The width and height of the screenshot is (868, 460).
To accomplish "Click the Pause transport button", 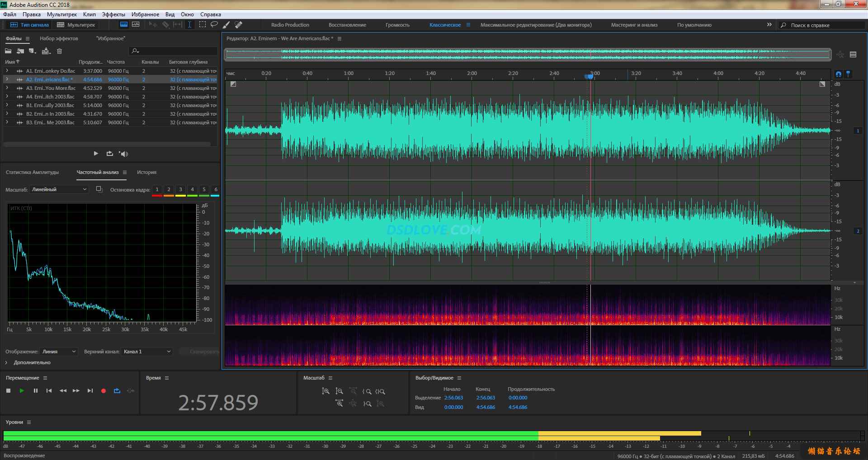I will pos(35,391).
